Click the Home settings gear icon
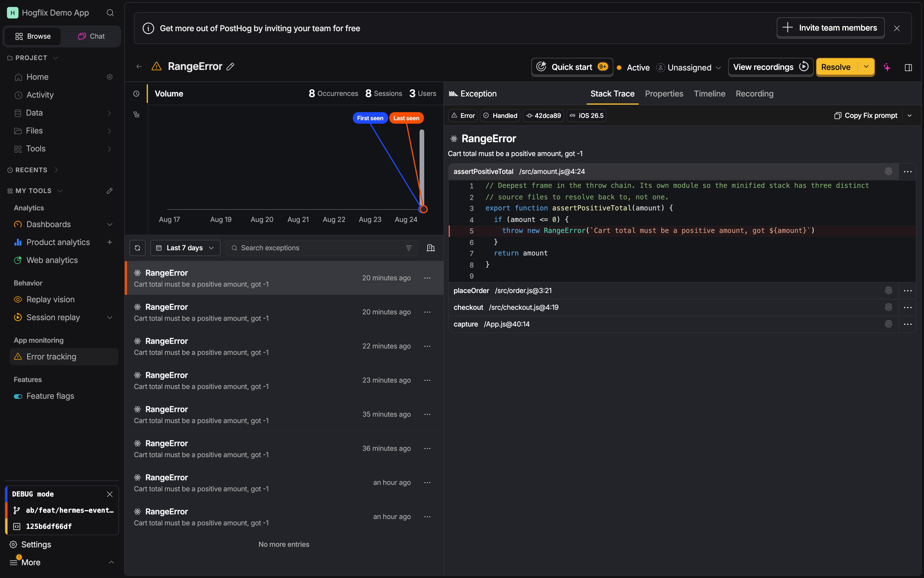 [x=110, y=77]
